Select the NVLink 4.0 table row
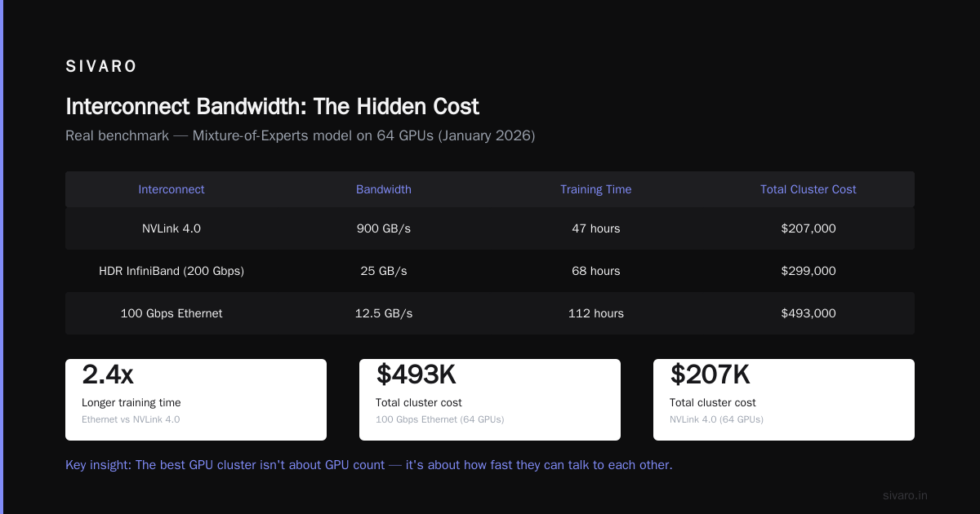This screenshot has width=980, height=514. (x=490, y=228)
